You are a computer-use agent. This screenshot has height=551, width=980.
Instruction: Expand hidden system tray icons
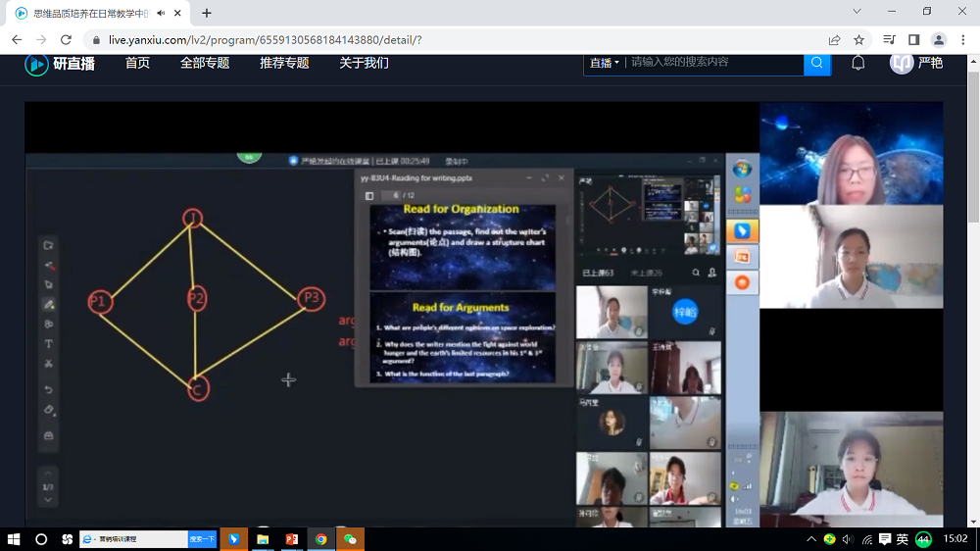click(811, 539)
